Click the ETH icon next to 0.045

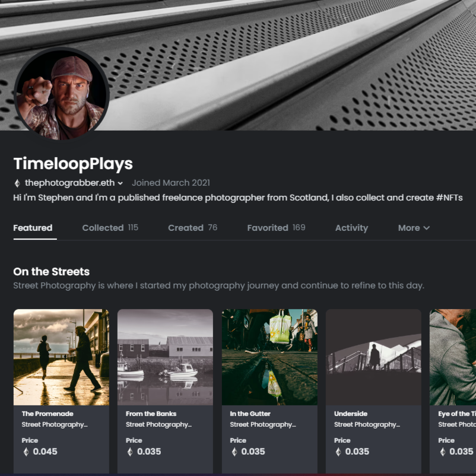(x=26, y=452)
